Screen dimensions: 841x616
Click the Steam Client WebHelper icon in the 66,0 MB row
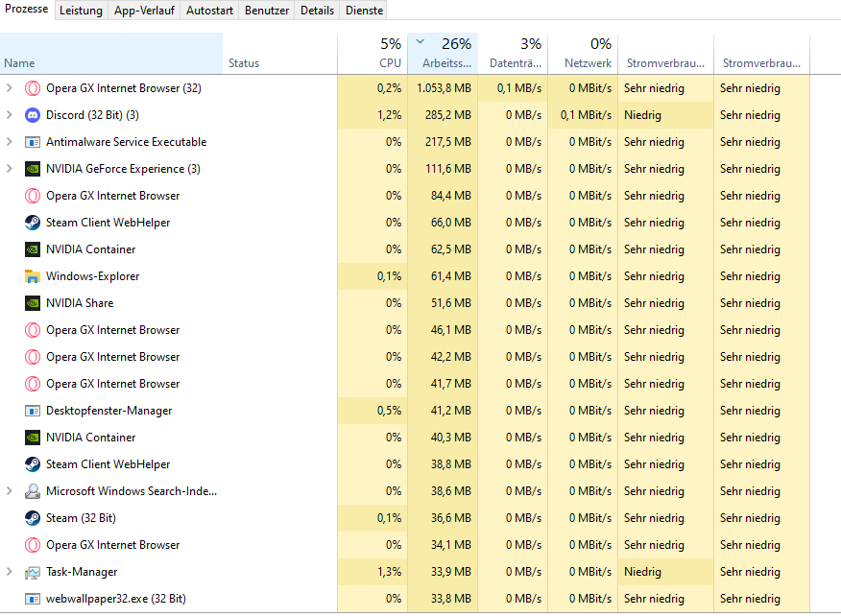(33, 223)
